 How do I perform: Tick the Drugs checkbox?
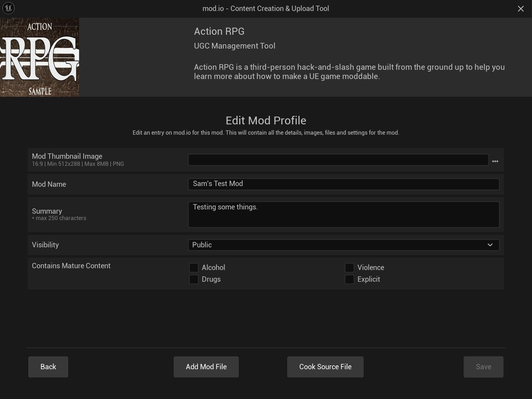point(194,279)
